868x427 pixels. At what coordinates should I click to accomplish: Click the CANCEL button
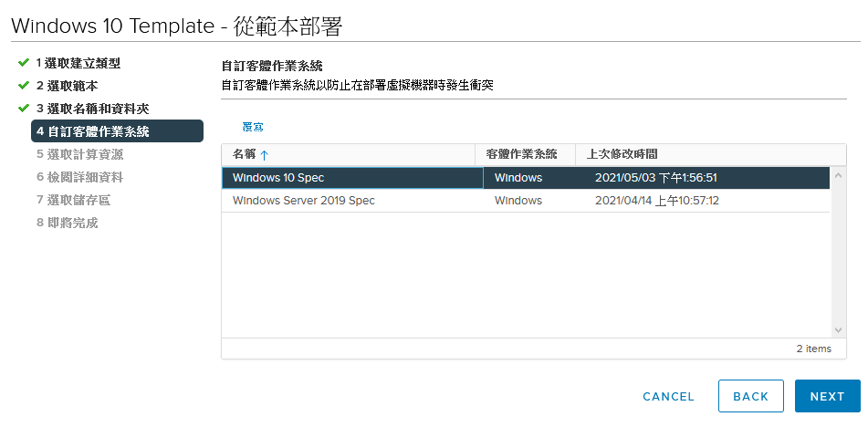668,397
